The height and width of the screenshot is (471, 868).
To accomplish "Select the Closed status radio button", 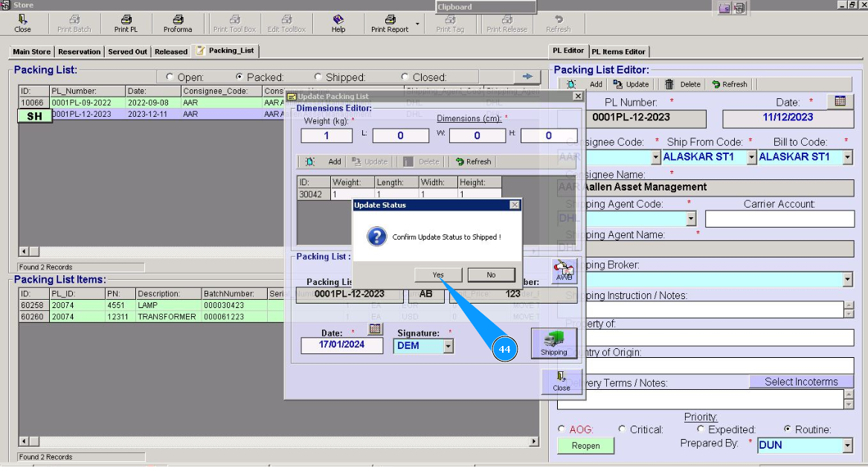I will point(405,77).
